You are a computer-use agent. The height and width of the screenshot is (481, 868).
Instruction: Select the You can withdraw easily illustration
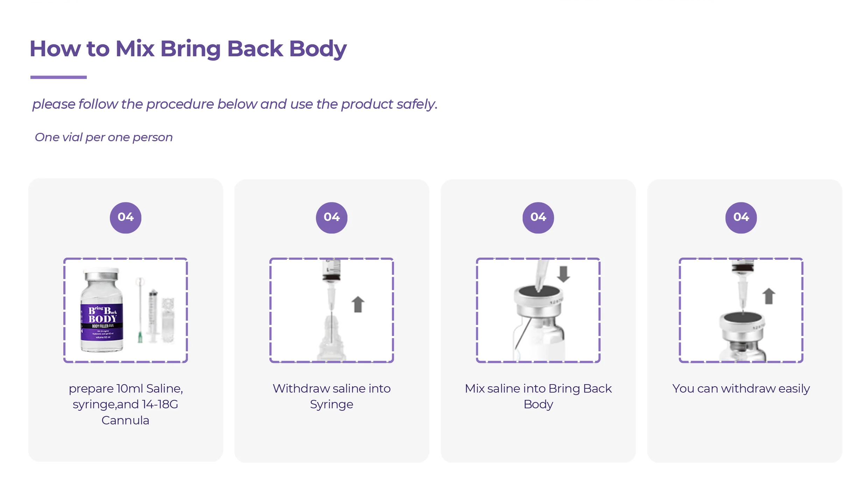tap(741, 310)
